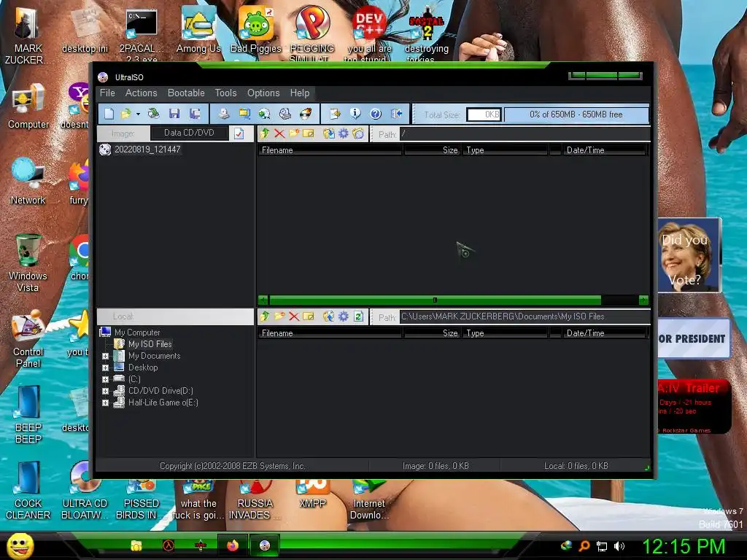Image resolution: width=747 pixels, height=560 pixels.
Task: Click scrollbar right arrow in image pane
Action: tap(643, 300)
